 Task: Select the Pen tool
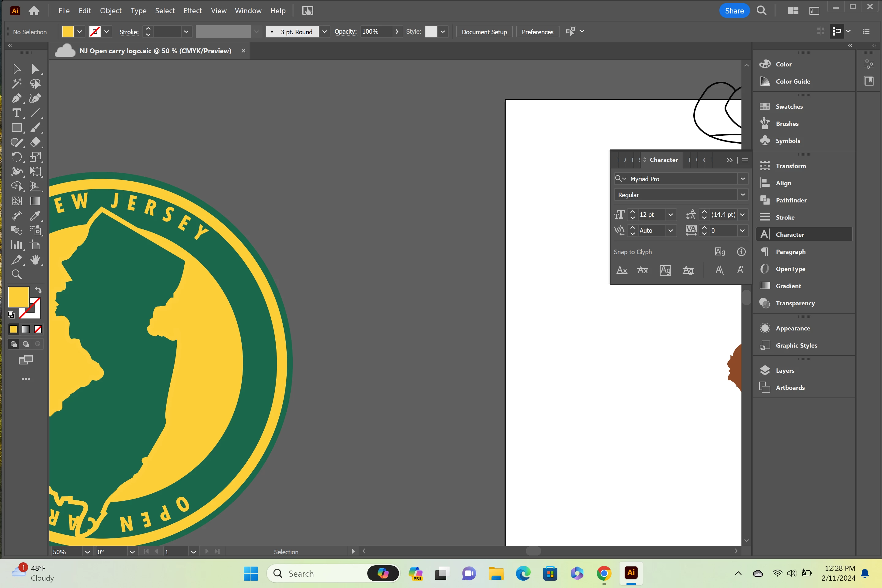click(x=16, y=98)
